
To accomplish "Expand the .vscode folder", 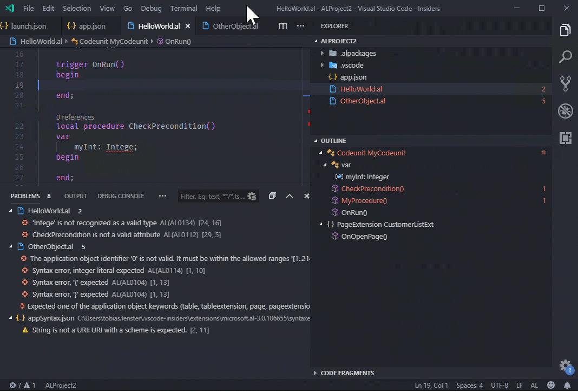I will [323, 66].
